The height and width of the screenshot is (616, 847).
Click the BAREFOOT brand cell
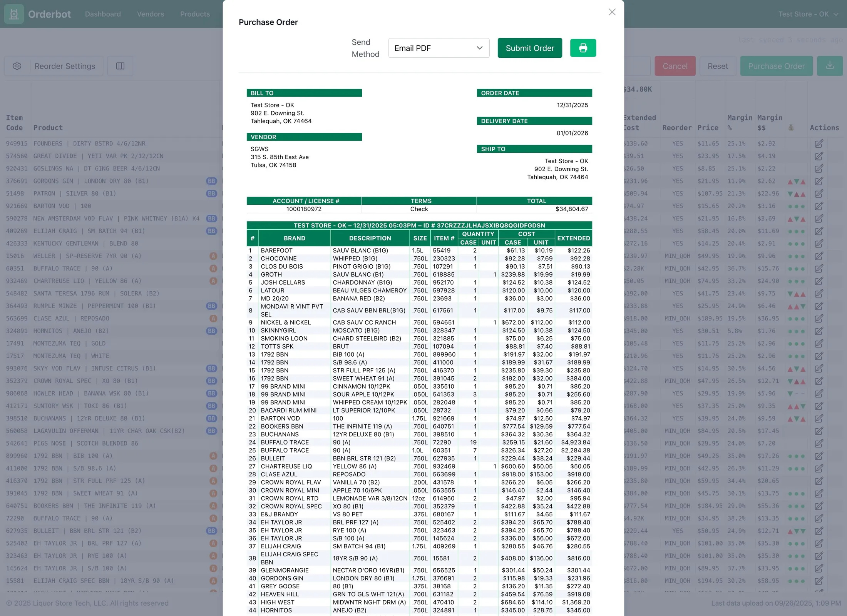pyautogui.click(x=276, y=250)
